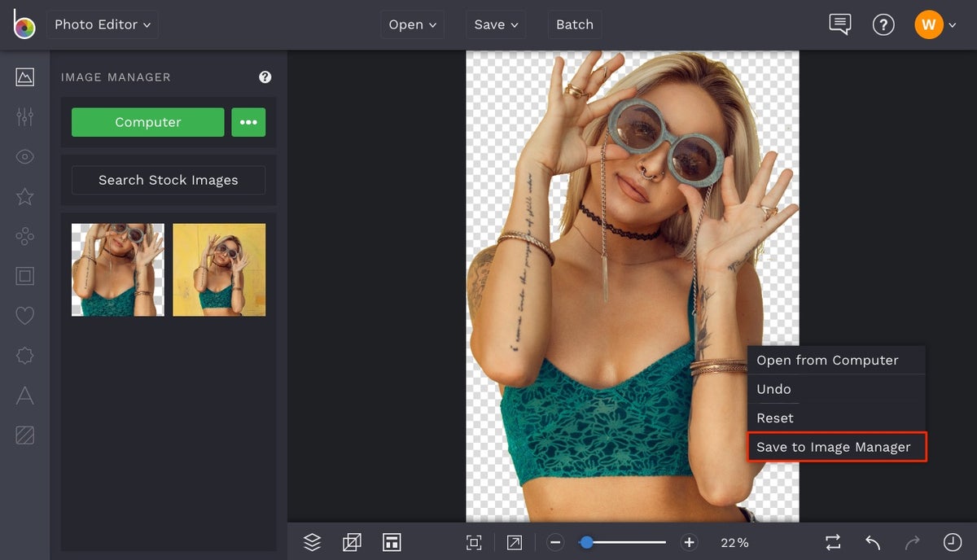Click the 22% zoom percentage value
This screenshot has height=560, width=977.
coord(734,543)
